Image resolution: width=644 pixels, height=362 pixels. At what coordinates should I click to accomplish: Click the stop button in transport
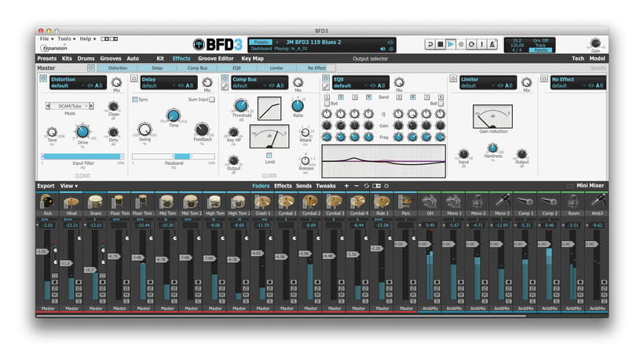(x=441, y=44)
